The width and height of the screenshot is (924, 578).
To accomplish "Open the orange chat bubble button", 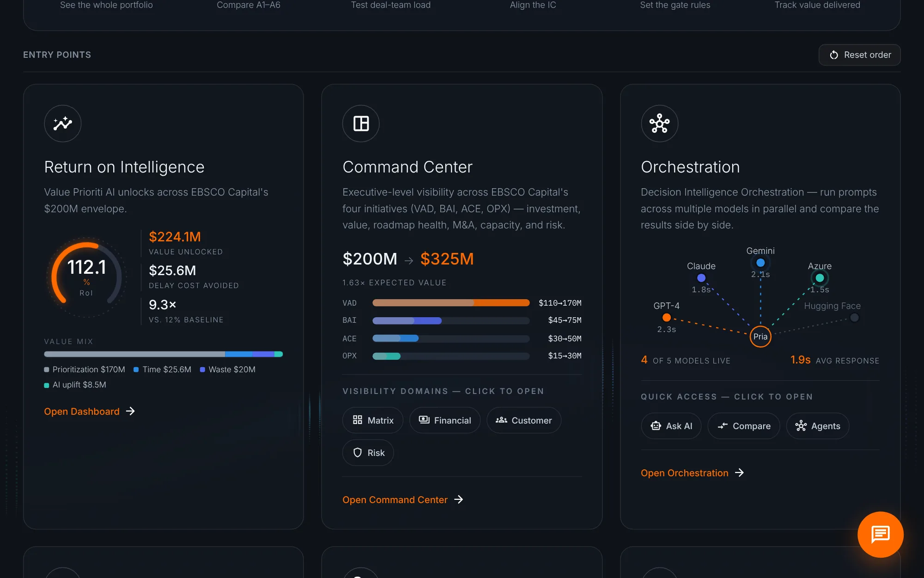I will (880, 534).
